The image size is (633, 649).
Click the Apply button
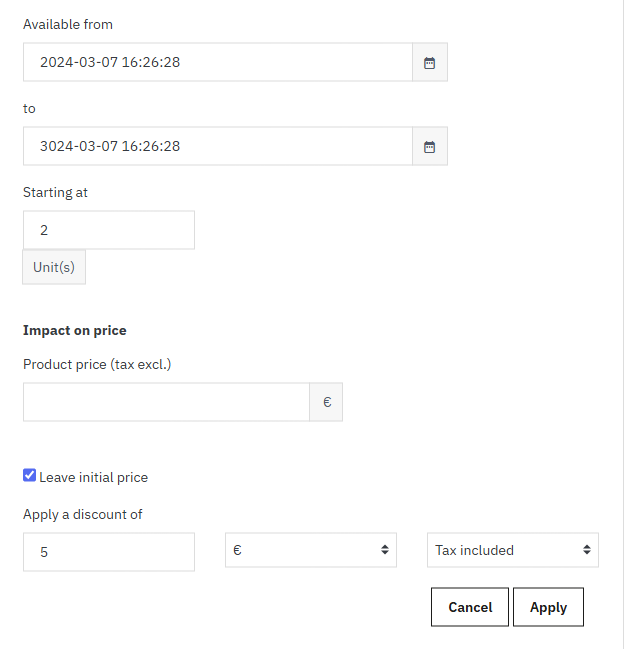tap(548, 607)
